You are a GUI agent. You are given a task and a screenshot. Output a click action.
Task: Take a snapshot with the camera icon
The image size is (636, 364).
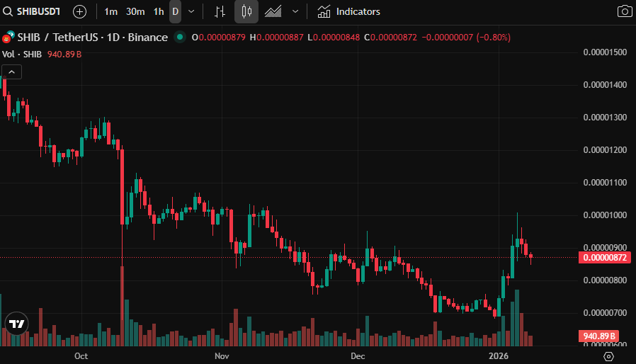click(x=624, y=11)
